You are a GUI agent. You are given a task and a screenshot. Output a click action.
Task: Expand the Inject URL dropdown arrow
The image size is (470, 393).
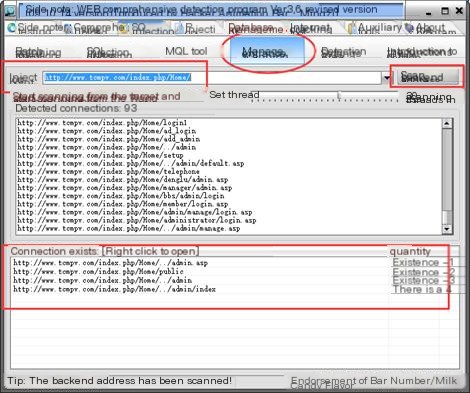[387, 78]
